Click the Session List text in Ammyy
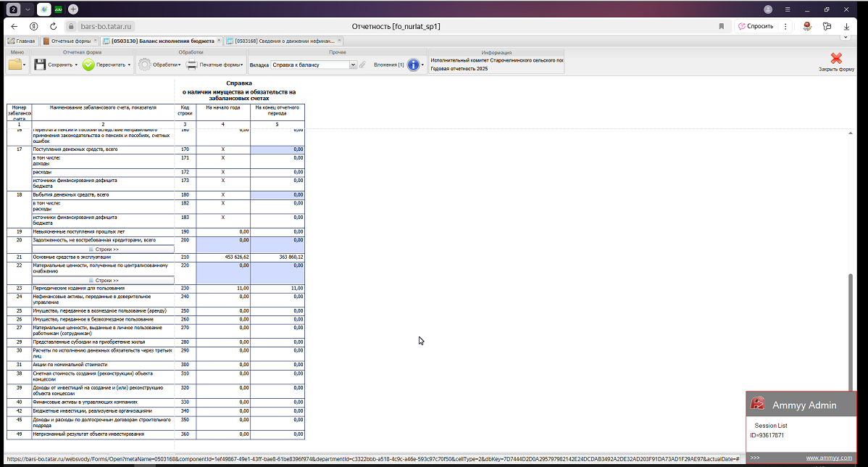868x467 pixels. [x=771, y=426]
